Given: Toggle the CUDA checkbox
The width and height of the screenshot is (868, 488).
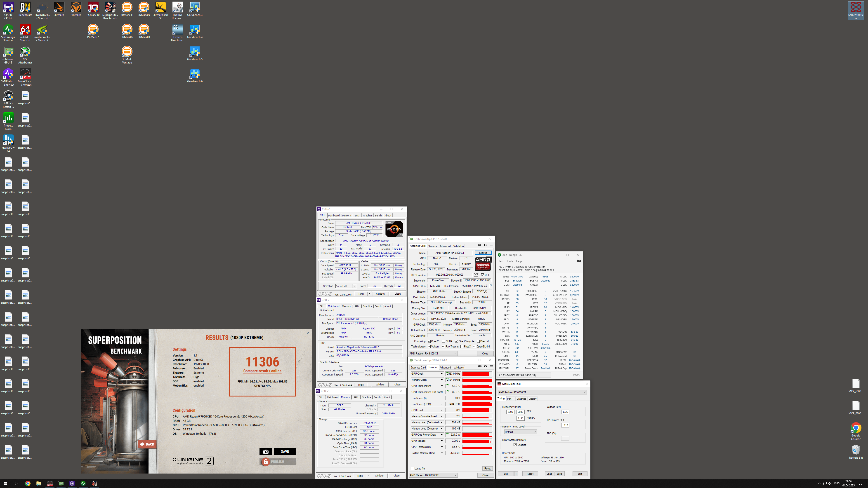Looking at the screenshot, I should pyautogui.click(x=444, y=342).
